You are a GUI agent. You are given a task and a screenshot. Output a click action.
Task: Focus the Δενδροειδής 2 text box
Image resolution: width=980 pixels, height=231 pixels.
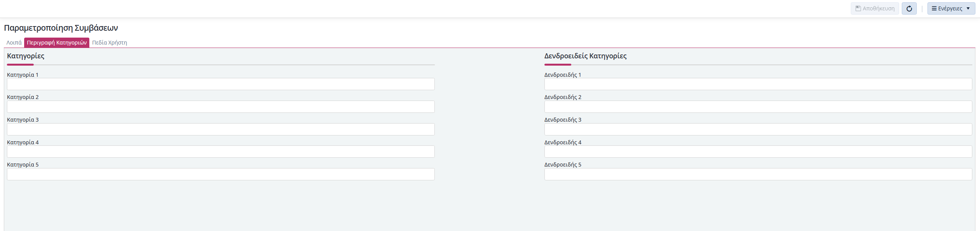coord(758,107)
